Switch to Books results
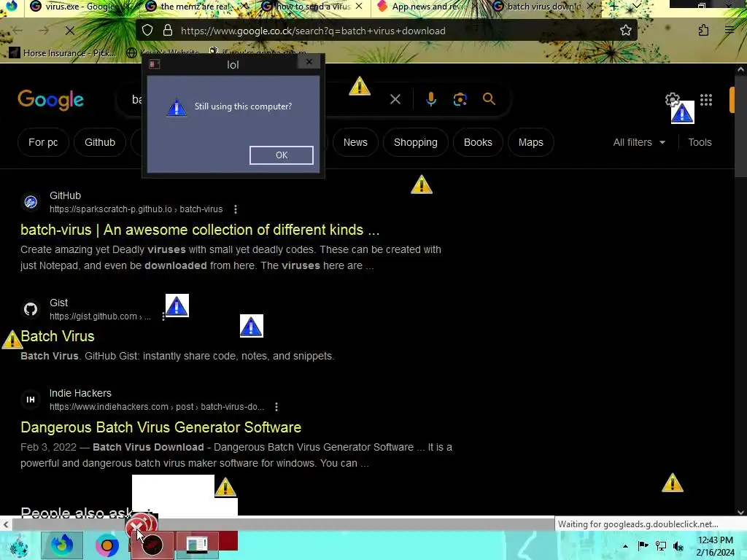The height and width of the screenshot is (560, 747). [478, 142]
